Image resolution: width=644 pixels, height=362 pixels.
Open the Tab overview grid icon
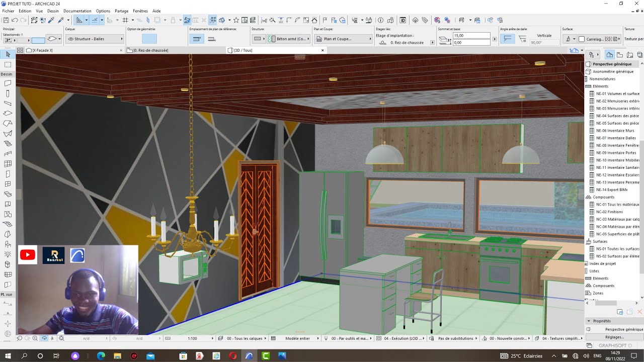point(20,50)
